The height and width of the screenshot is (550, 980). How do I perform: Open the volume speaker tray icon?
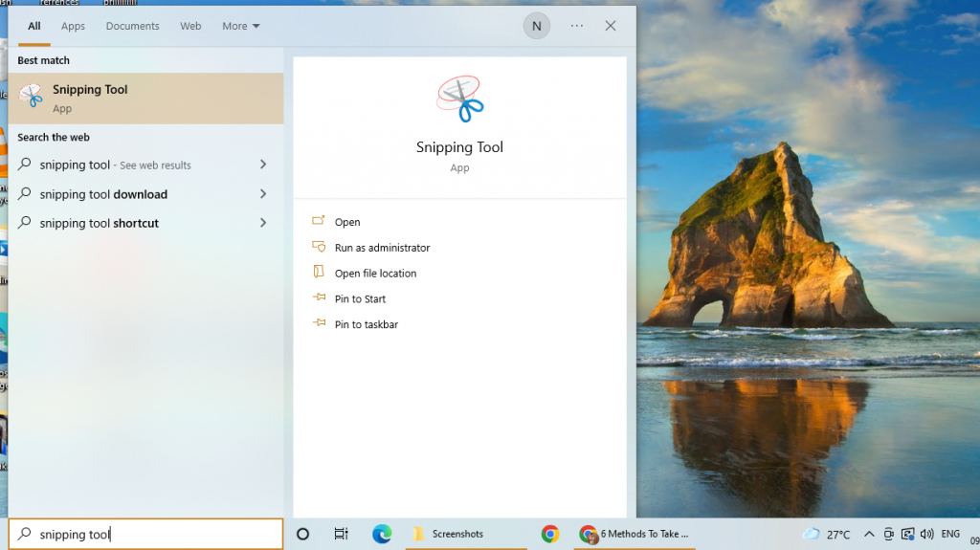click(926, 534)
